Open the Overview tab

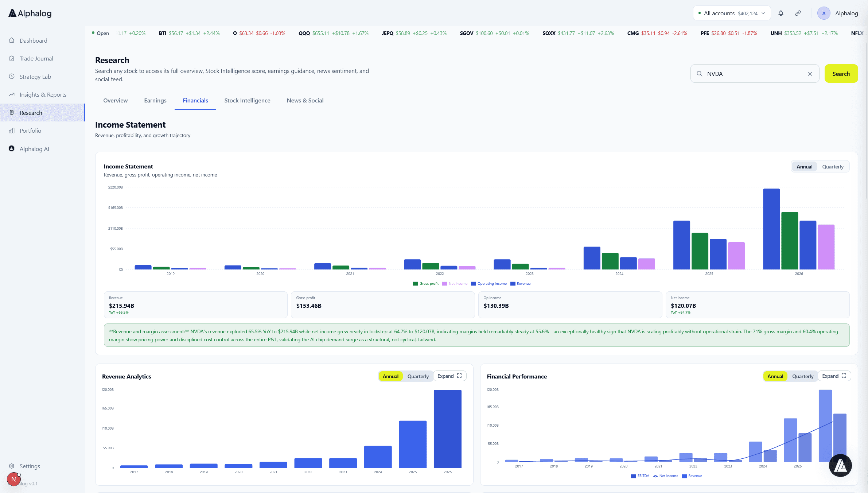[115, 101]
